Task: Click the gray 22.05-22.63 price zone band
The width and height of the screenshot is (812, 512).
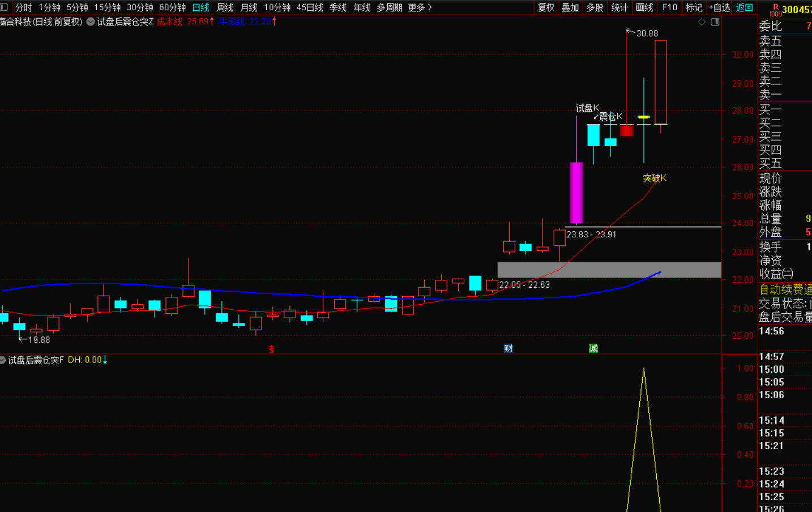Action: (x=609, y=270)
